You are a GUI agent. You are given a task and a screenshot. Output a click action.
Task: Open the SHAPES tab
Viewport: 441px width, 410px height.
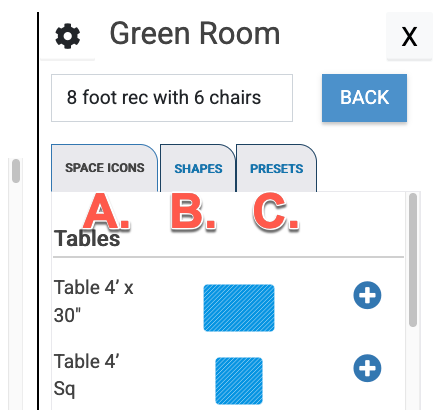click(198, 168)
